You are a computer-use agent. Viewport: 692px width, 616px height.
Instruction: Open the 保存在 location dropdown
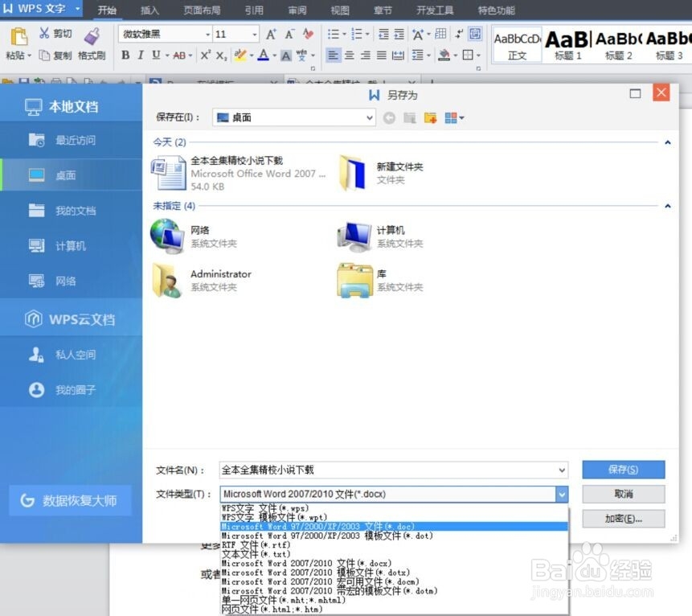coord(369,117)
